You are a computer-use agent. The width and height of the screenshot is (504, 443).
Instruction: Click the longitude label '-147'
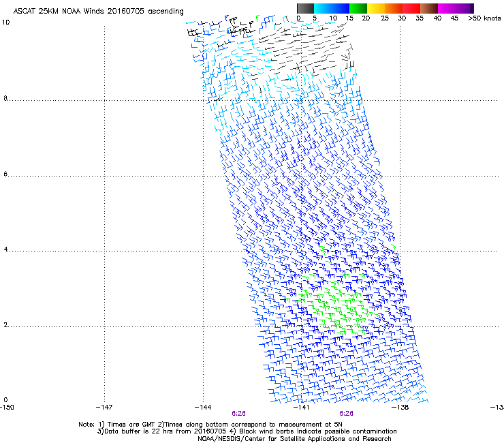point(104,408)
